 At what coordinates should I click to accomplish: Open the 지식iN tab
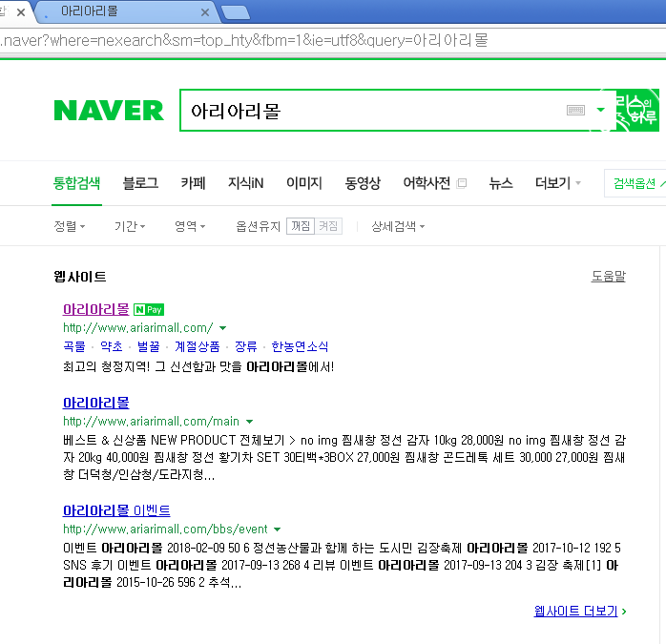click(x=245, y=183)
